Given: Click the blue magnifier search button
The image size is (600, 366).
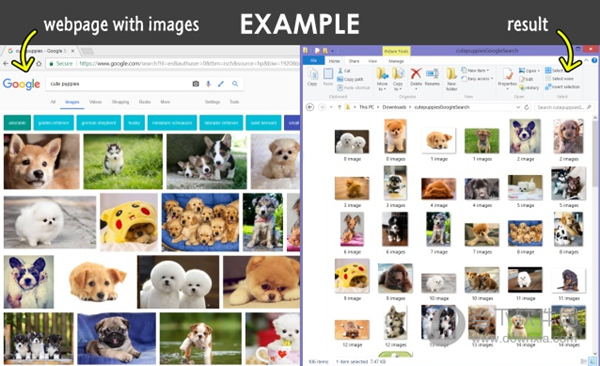Looking at the screenshot, I should [x=235, y=84].
